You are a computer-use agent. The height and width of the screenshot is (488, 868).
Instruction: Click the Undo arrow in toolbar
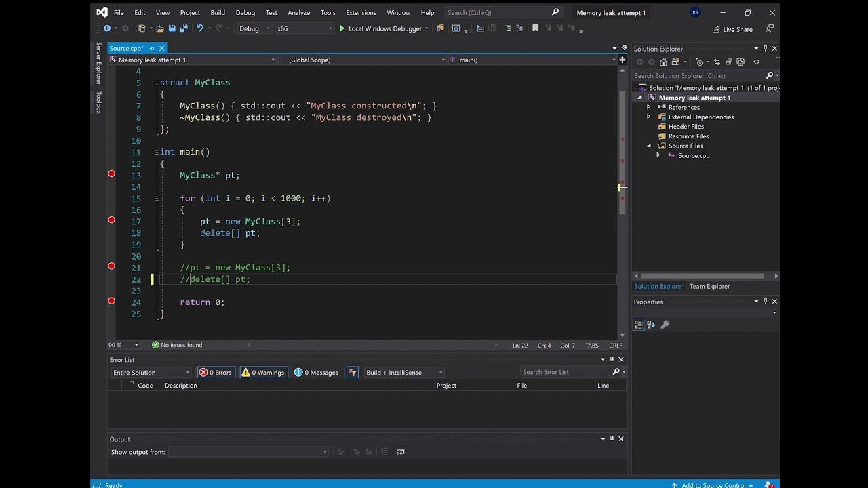coord(199,28)
